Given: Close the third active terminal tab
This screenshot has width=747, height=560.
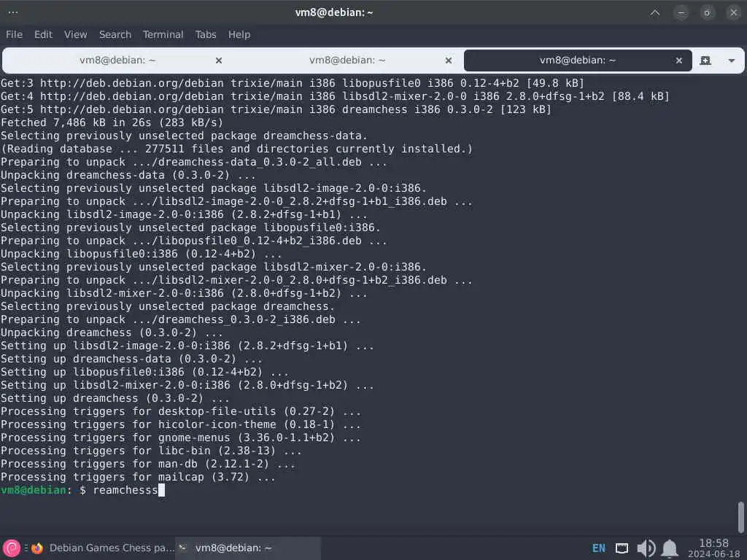Looking at the screenshot, I should 679,61.
